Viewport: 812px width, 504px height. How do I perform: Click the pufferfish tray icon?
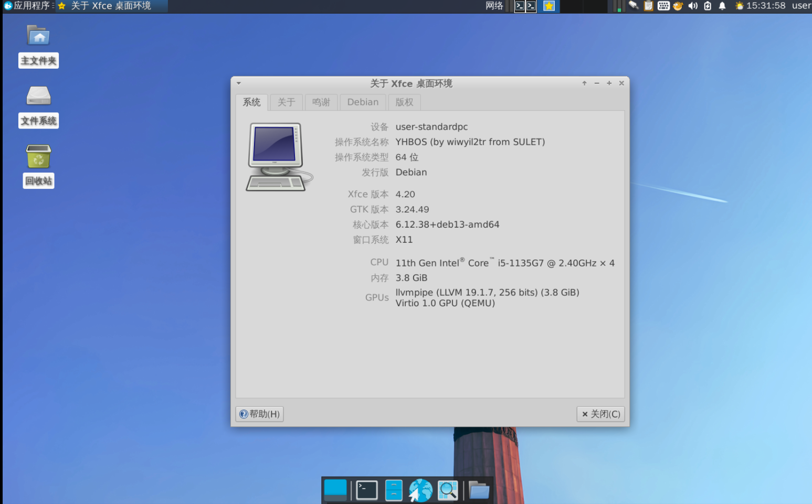click(678, 6)
